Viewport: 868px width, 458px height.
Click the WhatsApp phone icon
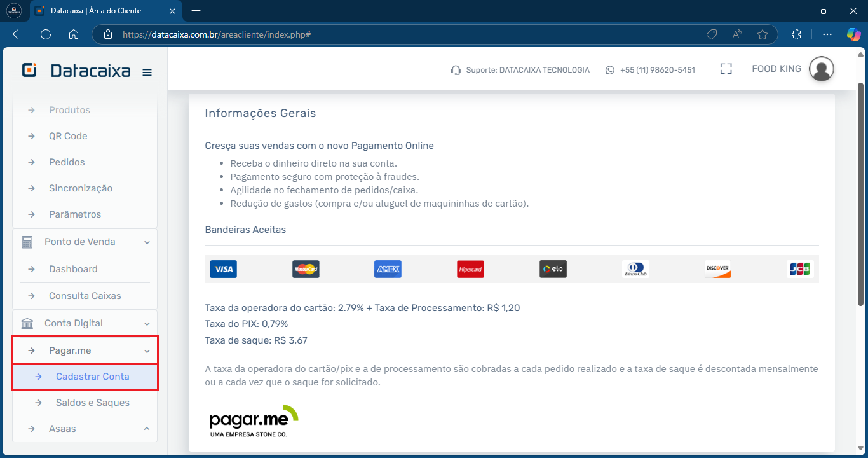click(610, 70)
